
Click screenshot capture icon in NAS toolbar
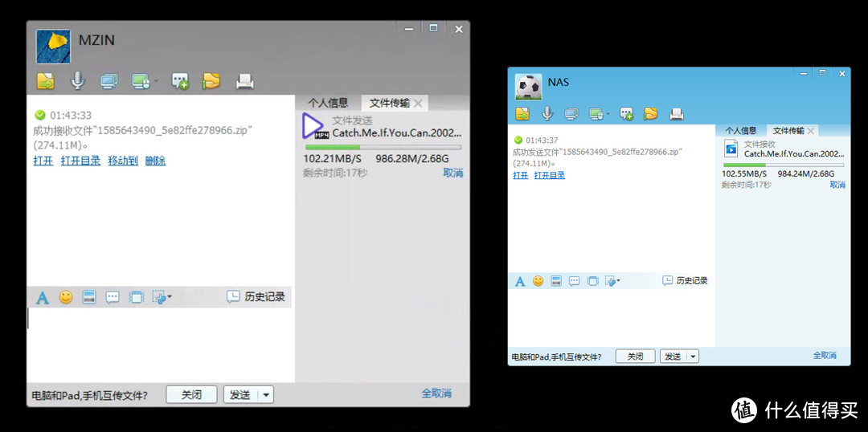[x=610, y=281]
